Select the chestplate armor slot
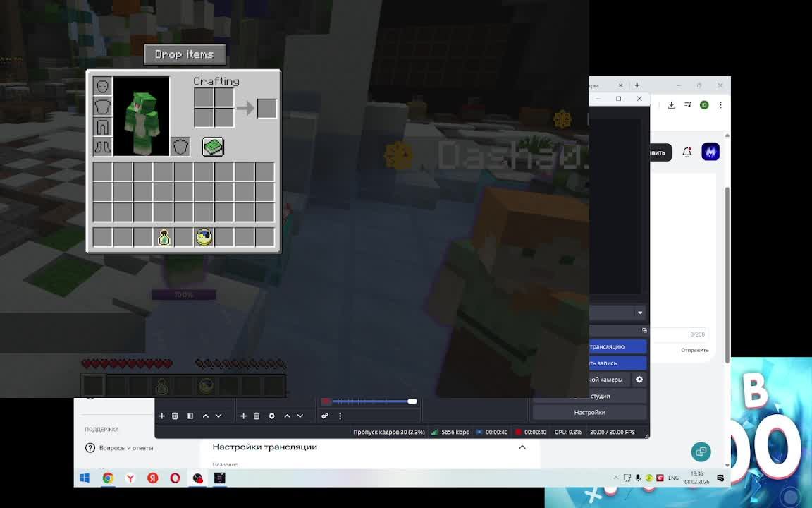This screenshot has width=812, height=508. coord(102,107)
